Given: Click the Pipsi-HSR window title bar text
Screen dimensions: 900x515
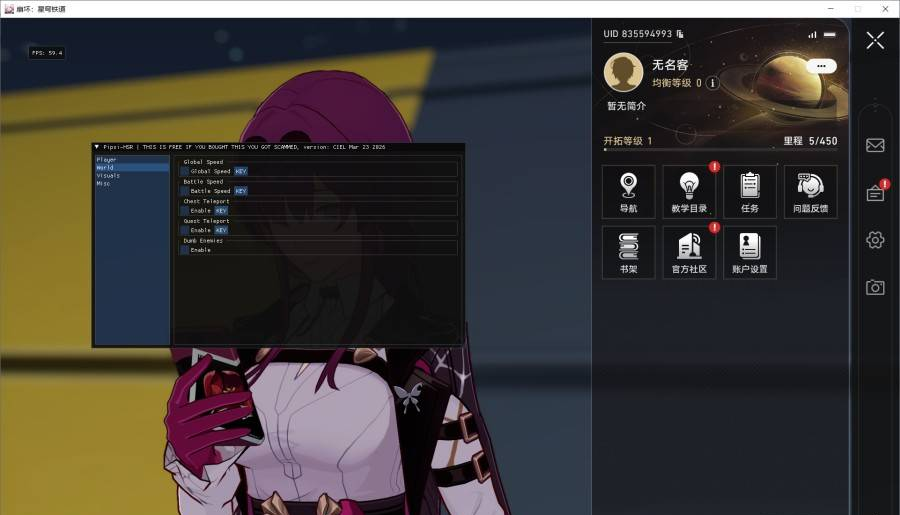Looking at the screenshot, I should [245, 147].
